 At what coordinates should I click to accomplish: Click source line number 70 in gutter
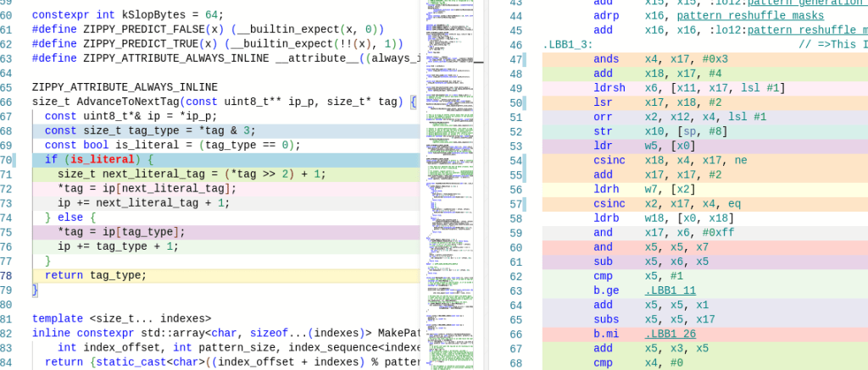pyautogui.click(x=6, y=159)
